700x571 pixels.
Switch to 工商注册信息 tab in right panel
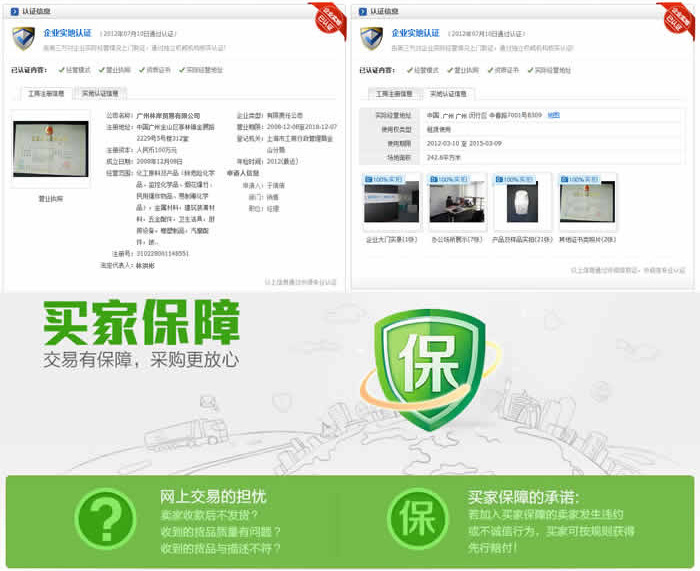tap(394, 94)
